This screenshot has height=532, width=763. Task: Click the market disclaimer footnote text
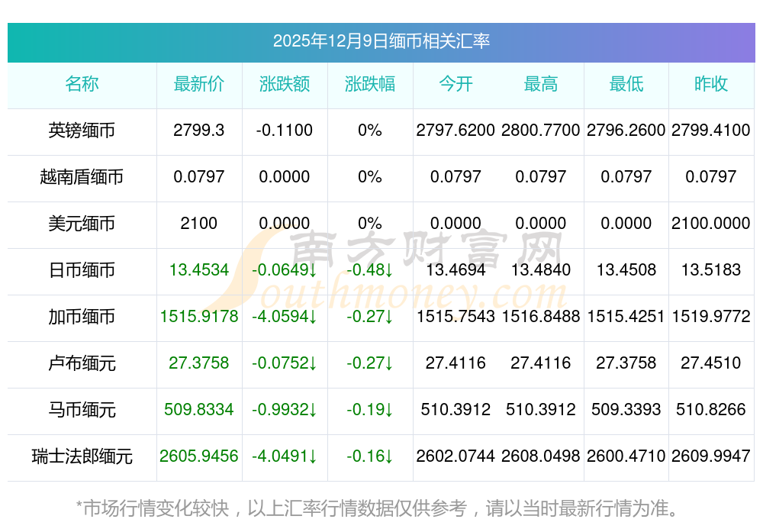(377, 508)
